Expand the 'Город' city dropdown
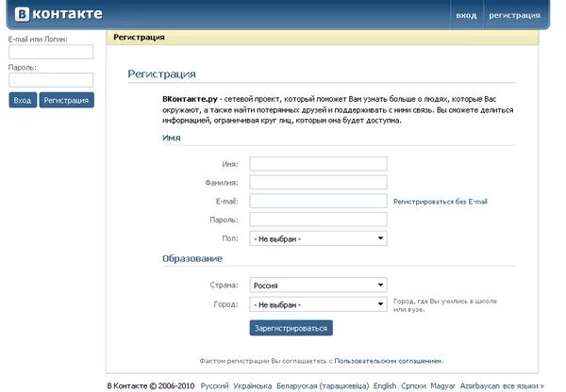 318,304
